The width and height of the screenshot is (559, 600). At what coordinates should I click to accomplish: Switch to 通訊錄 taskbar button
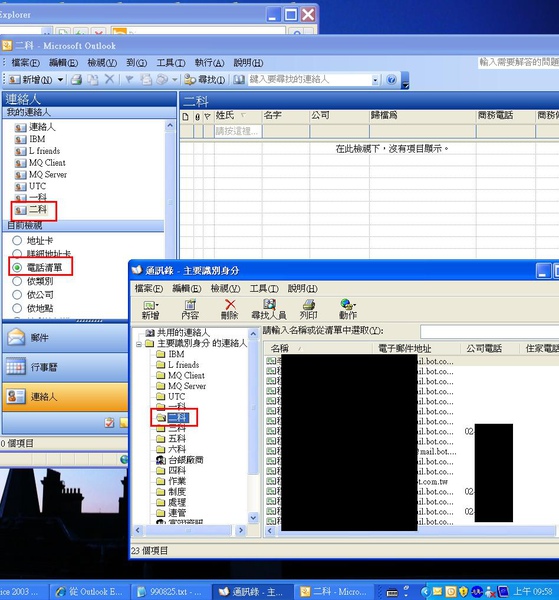coord(253,592)
